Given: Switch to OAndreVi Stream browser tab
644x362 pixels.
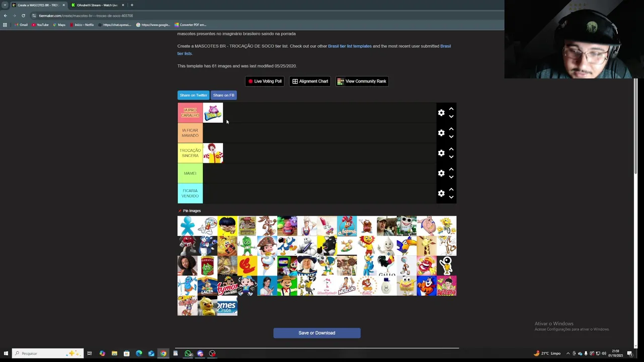Looking at the screenshot, I should point(97,5).
